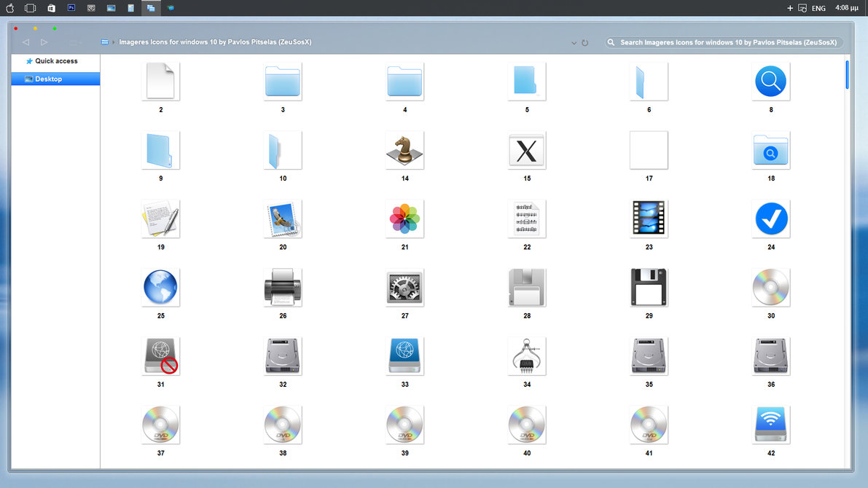Click the plus button in the taskbar
Screen dimensions: 868x488
click(x=789, y=8)
